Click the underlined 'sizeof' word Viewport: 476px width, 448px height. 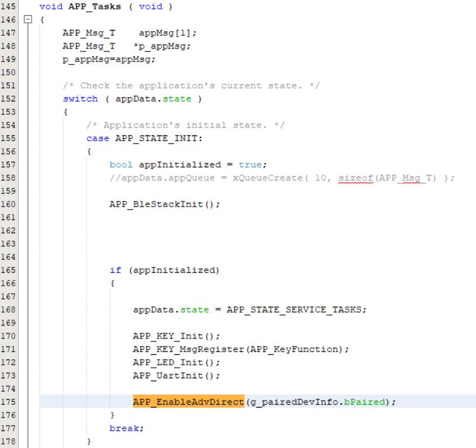point(355,178)
